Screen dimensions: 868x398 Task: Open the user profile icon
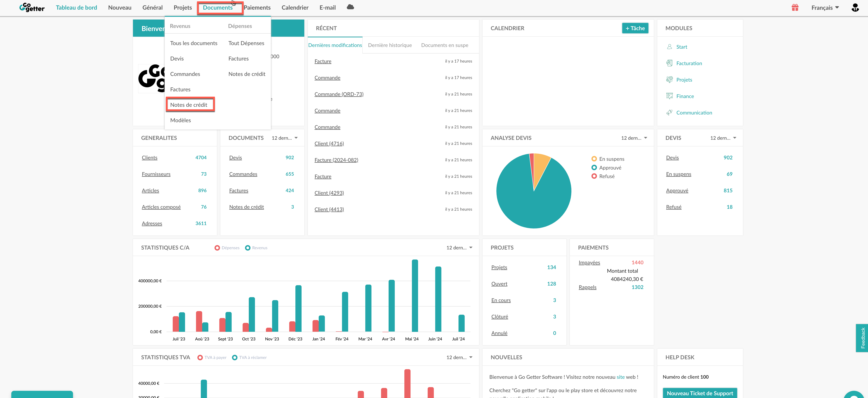855,7
